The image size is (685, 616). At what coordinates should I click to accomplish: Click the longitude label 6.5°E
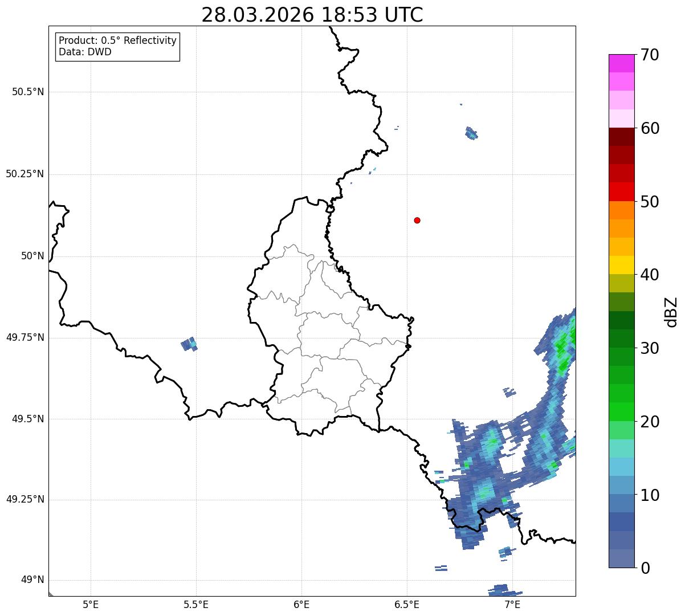point(407,605)
